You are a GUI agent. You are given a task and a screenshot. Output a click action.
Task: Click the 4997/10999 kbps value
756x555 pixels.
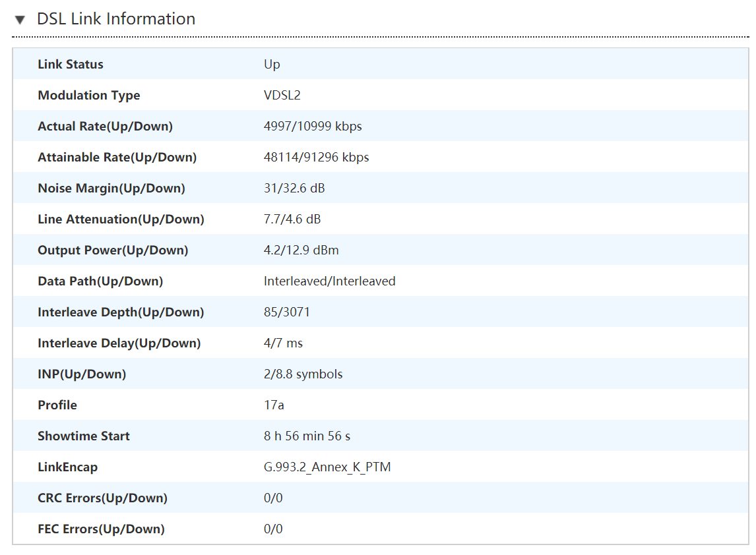tap(313, 126)
